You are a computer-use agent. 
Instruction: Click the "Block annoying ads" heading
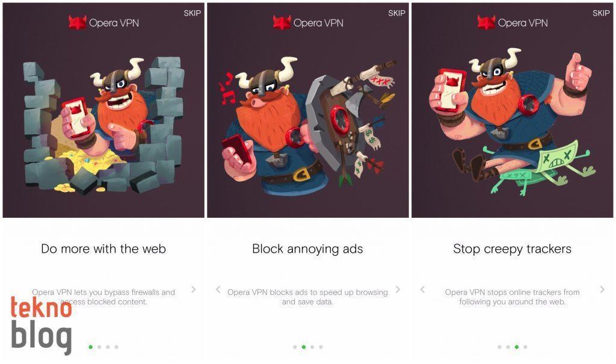(x=307, y=249)
